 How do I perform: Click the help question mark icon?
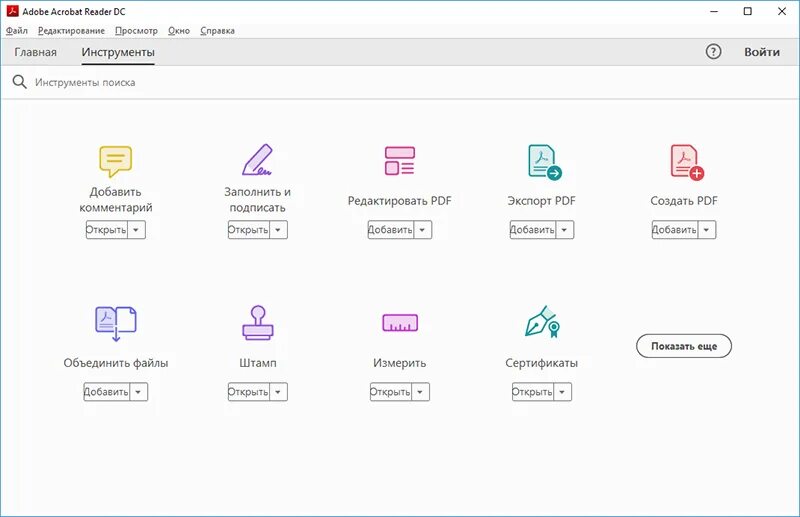[x=713, y=52]
